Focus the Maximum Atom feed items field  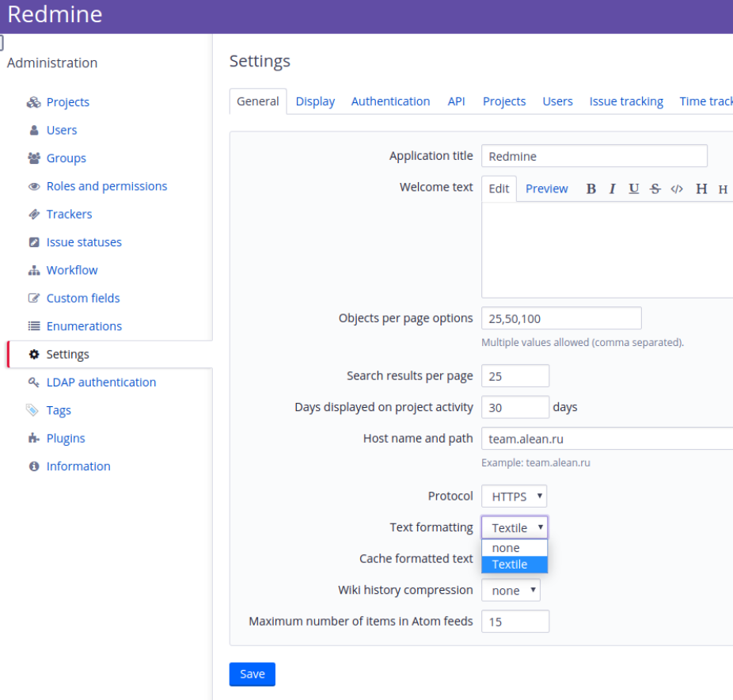[515, 622]
